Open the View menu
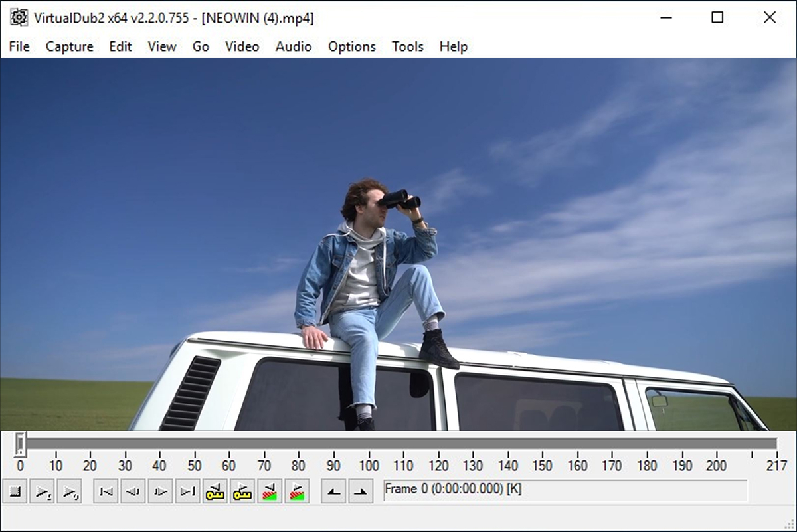797x532 pixels. pos(162,46)
